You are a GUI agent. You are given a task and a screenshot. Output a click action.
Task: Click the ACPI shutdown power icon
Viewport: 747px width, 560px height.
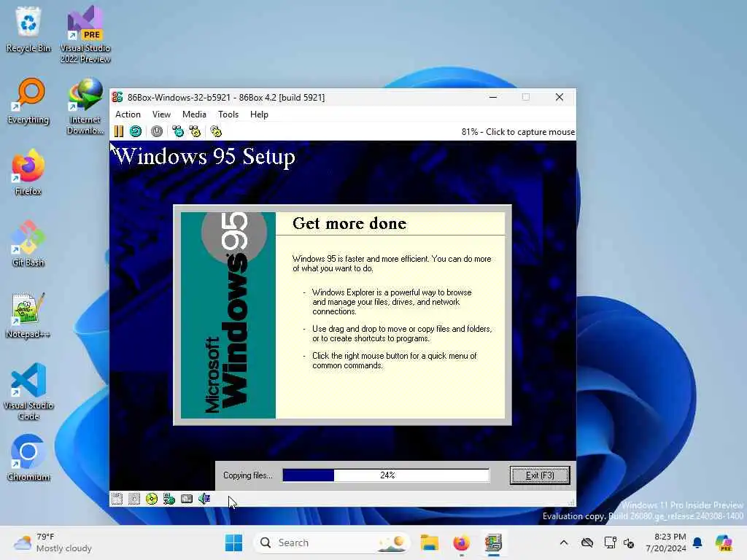(x=157, y=131)
